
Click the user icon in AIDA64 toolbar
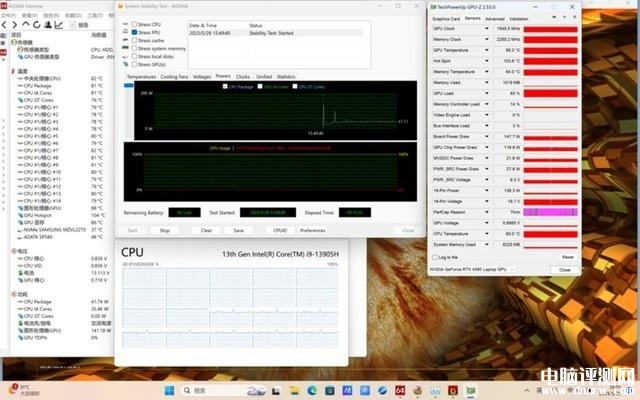tap(48, 25)
